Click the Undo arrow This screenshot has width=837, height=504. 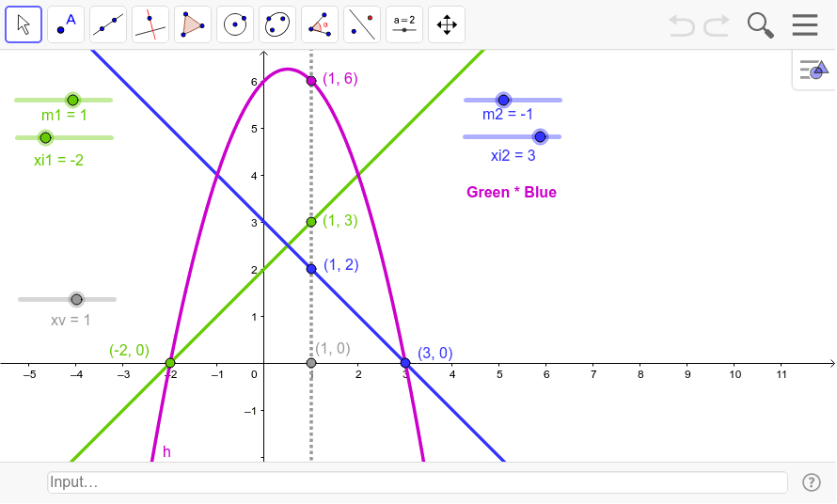tap(682, 25)
